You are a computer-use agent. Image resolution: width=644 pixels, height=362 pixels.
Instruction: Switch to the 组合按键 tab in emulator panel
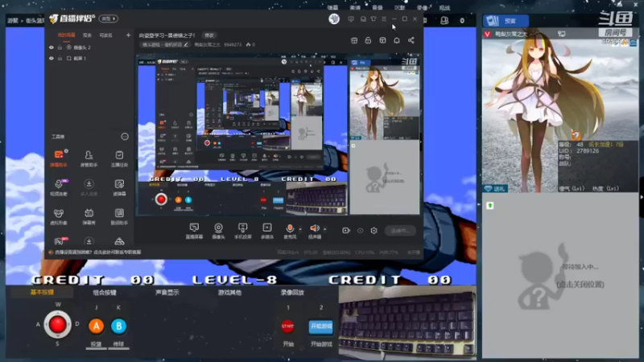(105, 292)
